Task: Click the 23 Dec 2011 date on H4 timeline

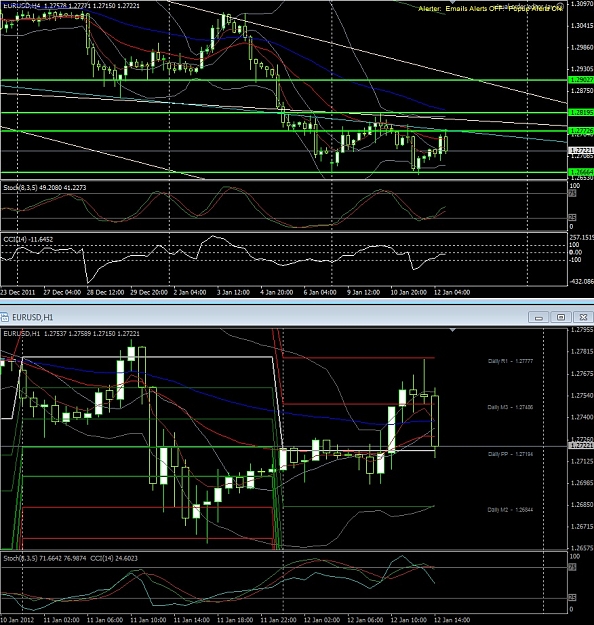Action: coord(18,292)
